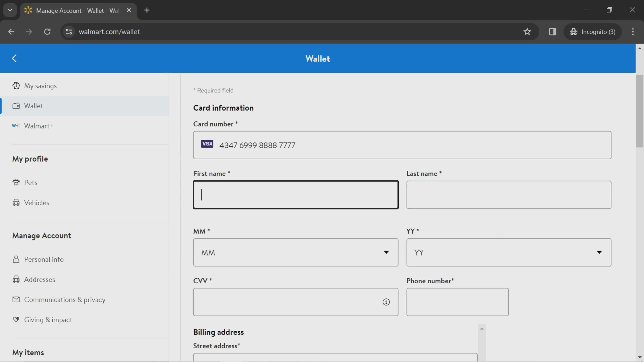The height and width of the screenshot is (362, 644).
Task: Click the '* Required field' note
Action: pos(213,90)
